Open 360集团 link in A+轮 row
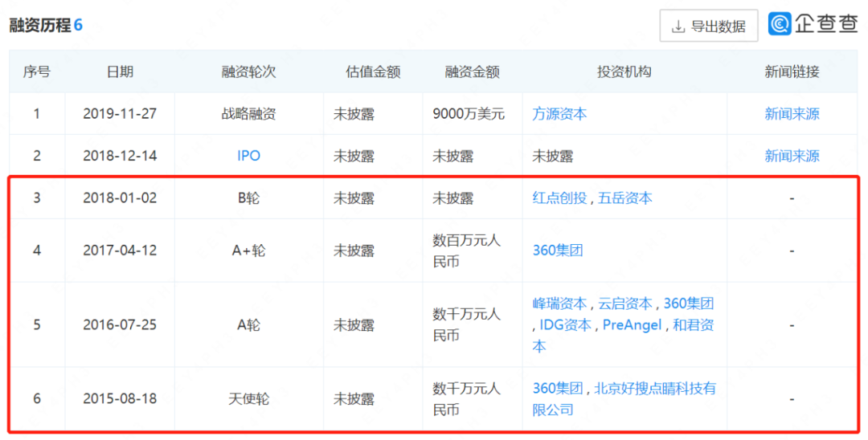868x440 pixels. coord(557,251)
